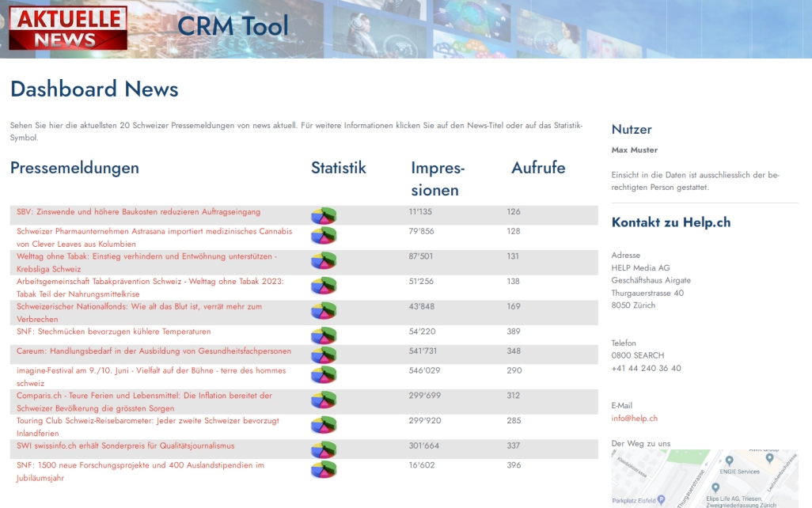Click the Impressionen column heading
Image resolution: width=812 pixels, height=508 pixels.
point(438,179)
